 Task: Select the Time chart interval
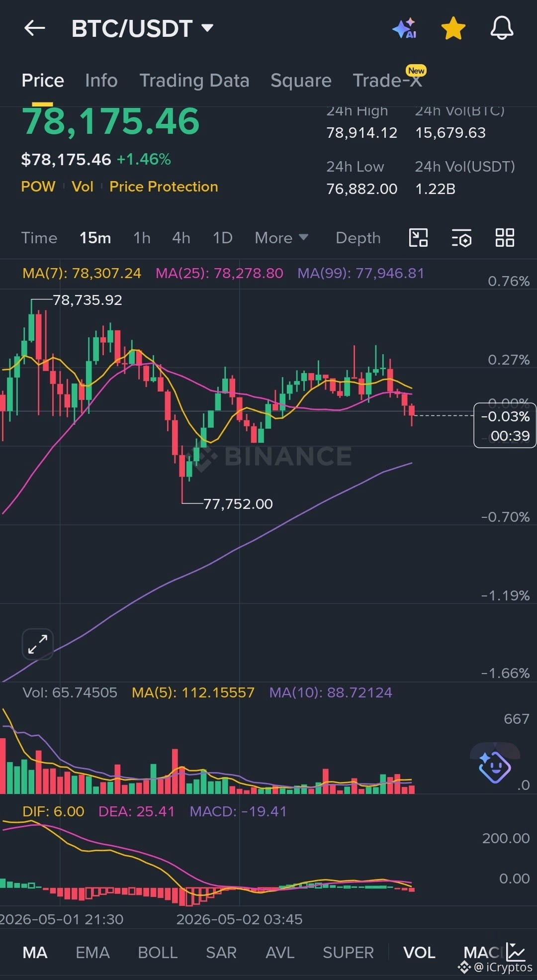point(39,238)
